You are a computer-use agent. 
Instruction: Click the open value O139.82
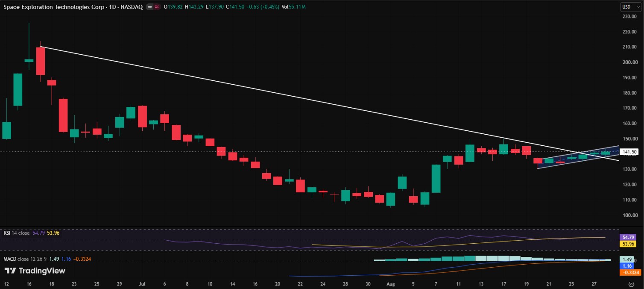(x=173, y=7)
